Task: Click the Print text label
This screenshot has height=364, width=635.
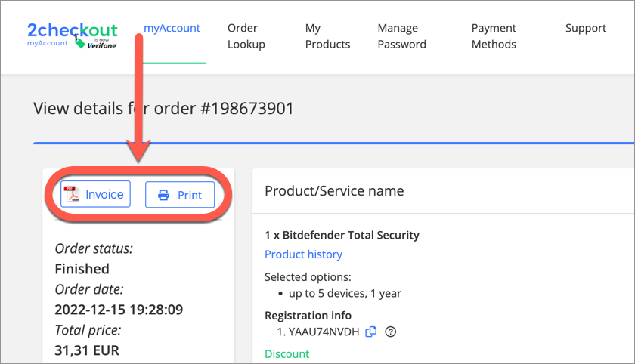Action: click(x=190, y=195)
